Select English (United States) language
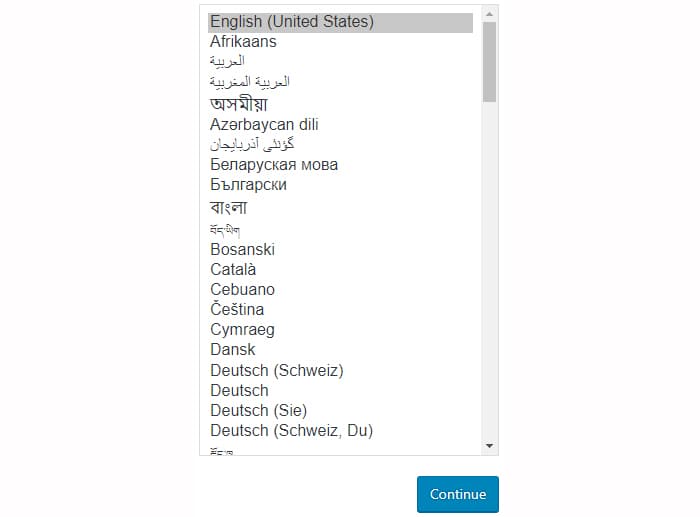The image size is (700, 517). 340,22
